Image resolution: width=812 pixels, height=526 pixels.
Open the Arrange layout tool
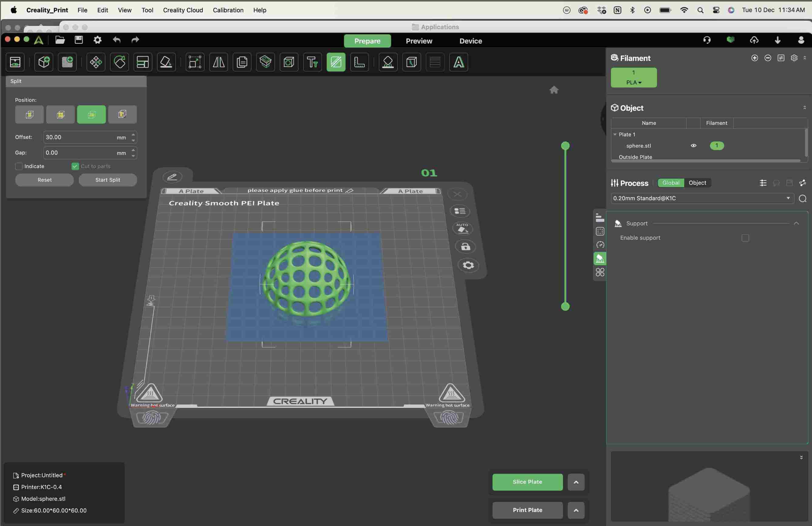click(x=143, y=62)
